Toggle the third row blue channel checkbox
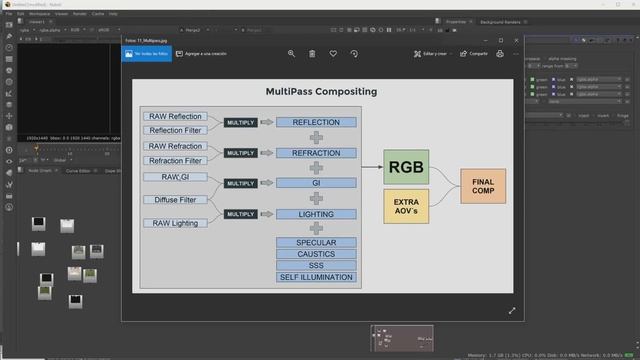The width and height of the screenshot is (640, 360). point(553,94)
